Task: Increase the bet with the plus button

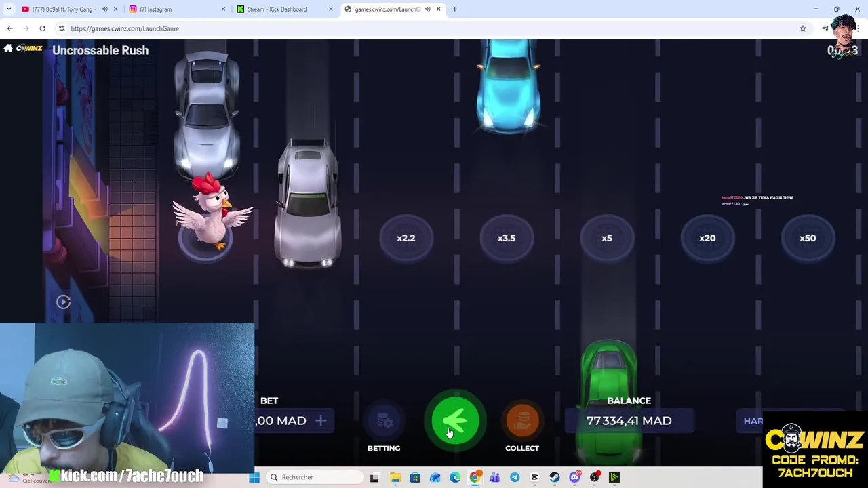Action: pyautogui.click(x=321, y=421)
